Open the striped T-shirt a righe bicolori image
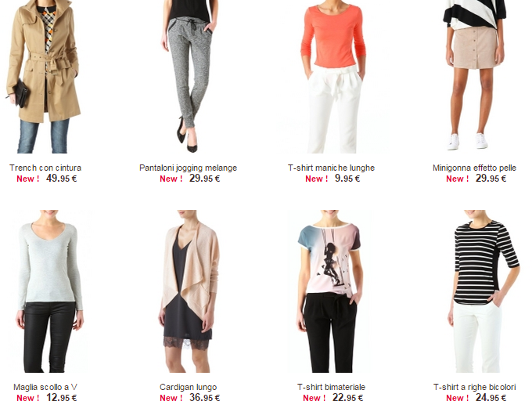Viewport: 532px width, 401px height. (483, 291)
